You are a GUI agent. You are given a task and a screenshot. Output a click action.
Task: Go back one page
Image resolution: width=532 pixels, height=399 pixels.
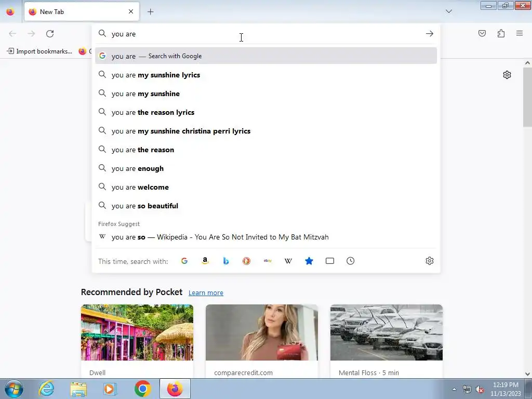click(x=12, y=34)
